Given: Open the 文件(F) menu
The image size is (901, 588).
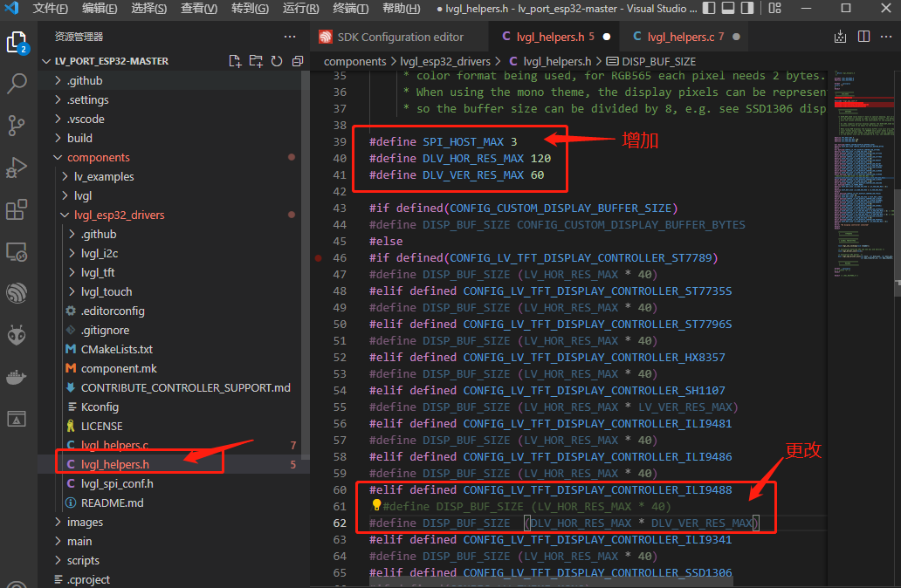Looking at the screenshot, I should tap(50, 9).
